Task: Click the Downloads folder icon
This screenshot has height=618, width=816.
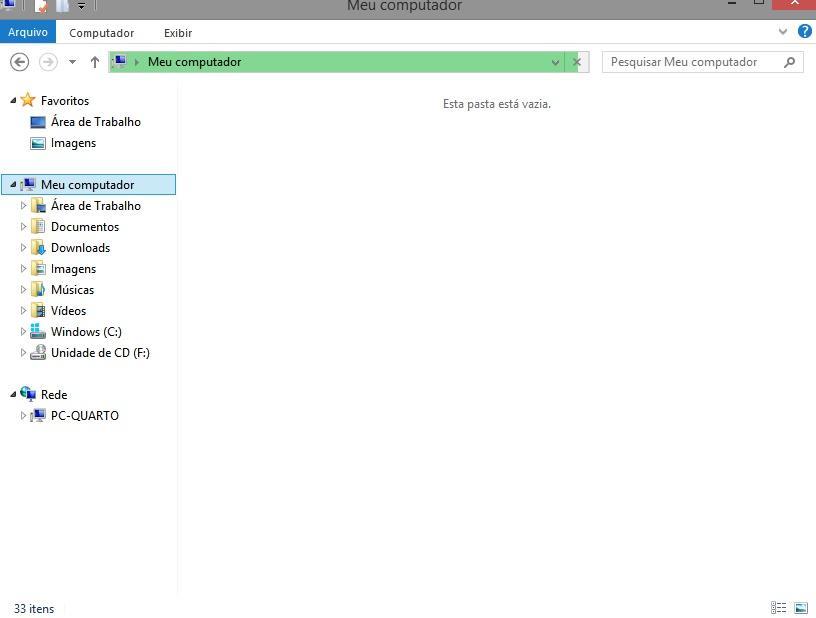Action: (x=38, y=248)
